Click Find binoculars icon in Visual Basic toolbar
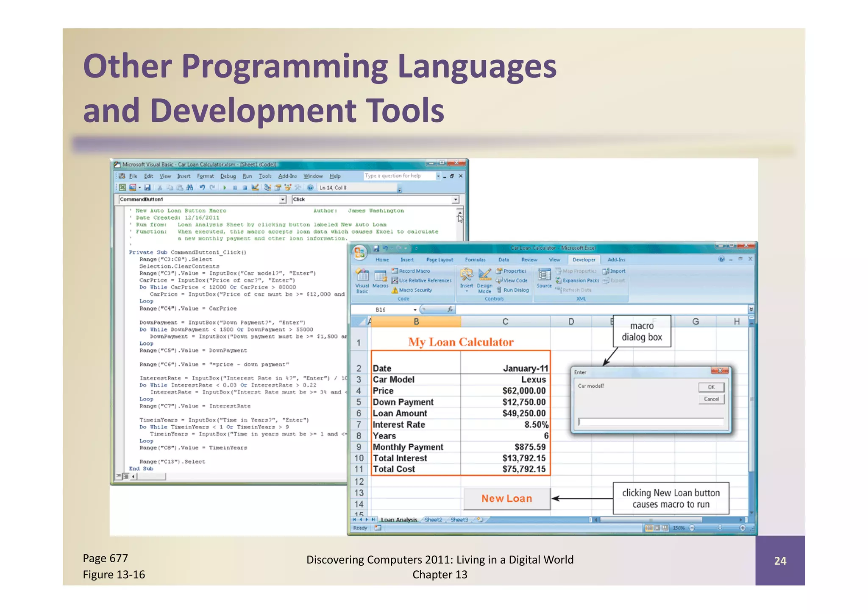 (189, 187)
